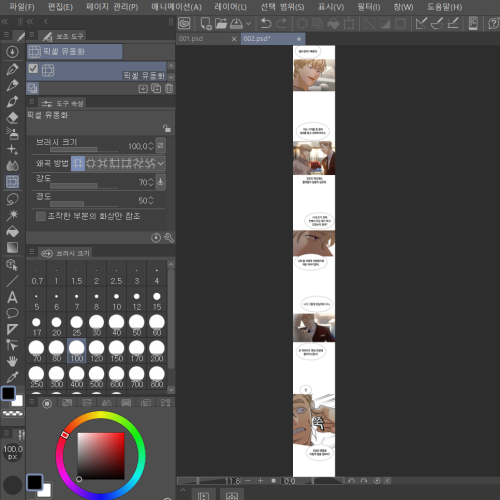Click the red square in color picker

(x=101, y=456)
